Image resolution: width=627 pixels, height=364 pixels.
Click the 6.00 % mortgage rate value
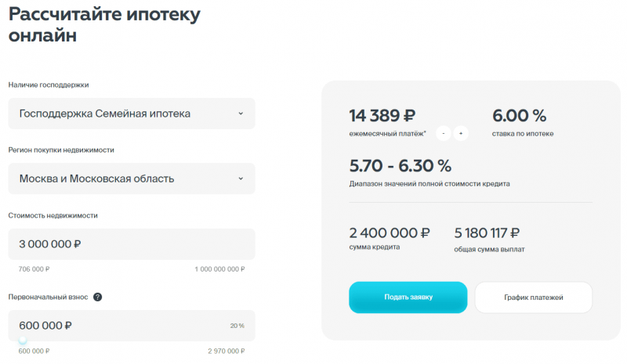pyautogui.click(x=519, y=116)
